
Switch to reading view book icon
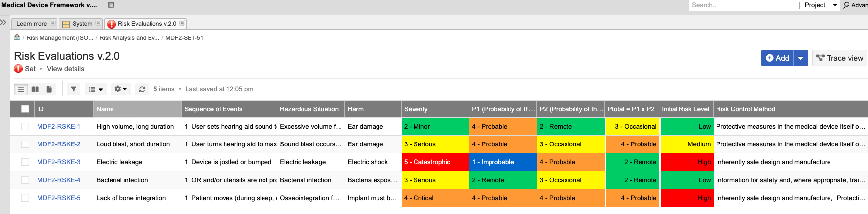35,89
